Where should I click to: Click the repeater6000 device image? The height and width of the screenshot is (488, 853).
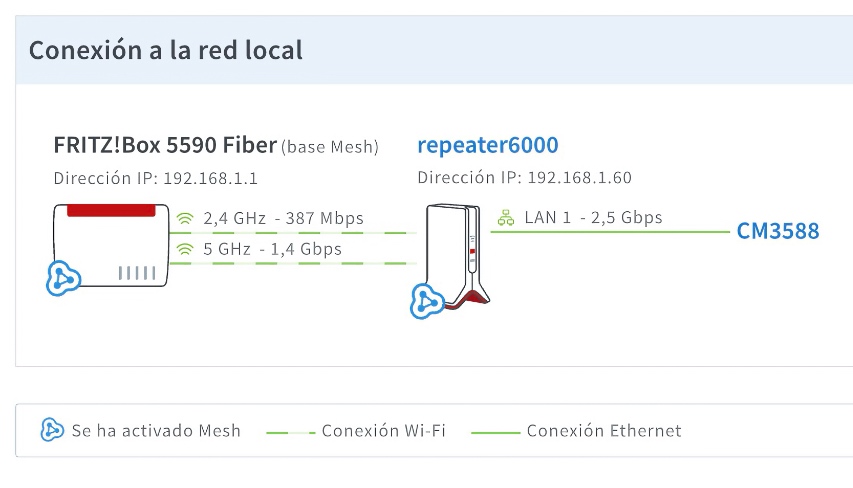tap(458, 257)
